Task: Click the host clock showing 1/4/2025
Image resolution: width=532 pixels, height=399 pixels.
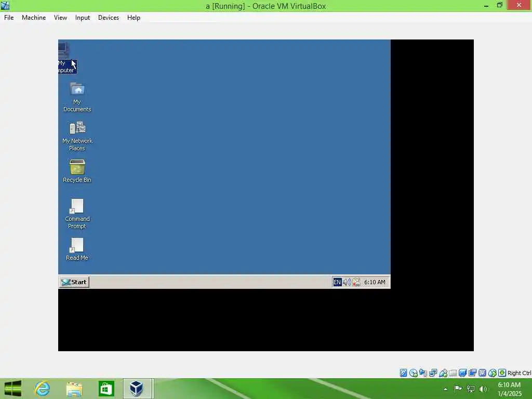Action: point(509,389)
